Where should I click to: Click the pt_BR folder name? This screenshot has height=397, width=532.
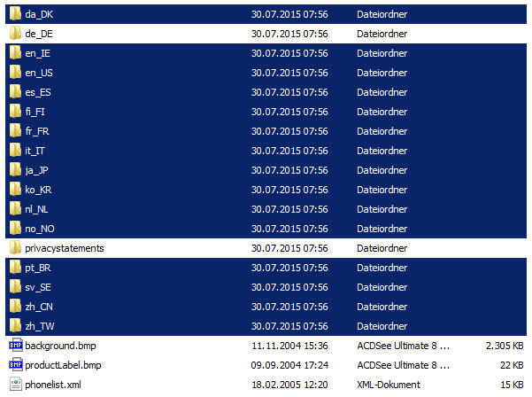pos(39,268)
